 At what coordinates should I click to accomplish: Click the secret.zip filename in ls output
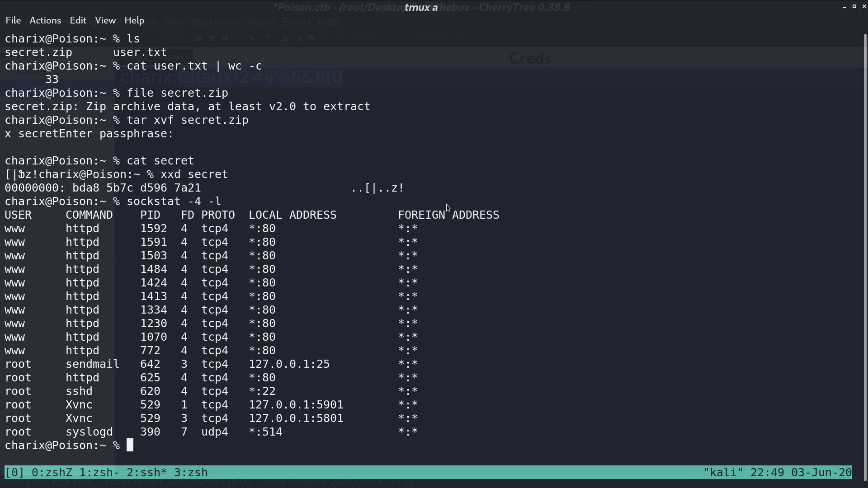click(38, 52)
